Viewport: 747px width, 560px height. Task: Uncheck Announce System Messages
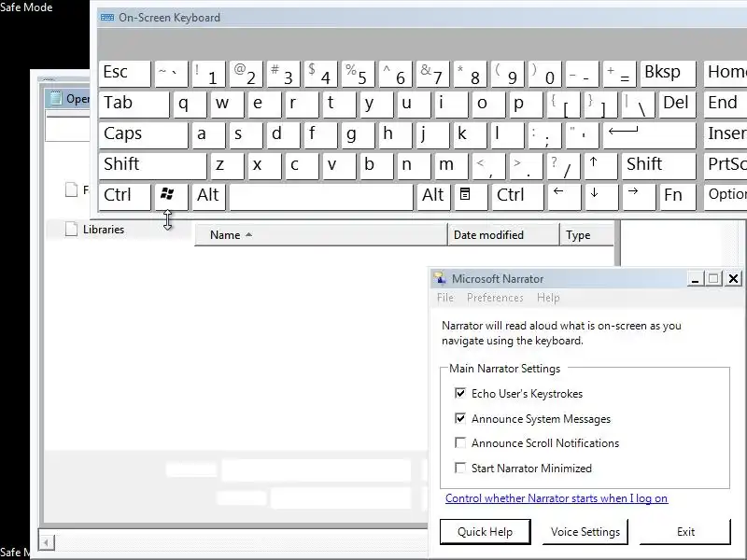[x=460, y=418]
